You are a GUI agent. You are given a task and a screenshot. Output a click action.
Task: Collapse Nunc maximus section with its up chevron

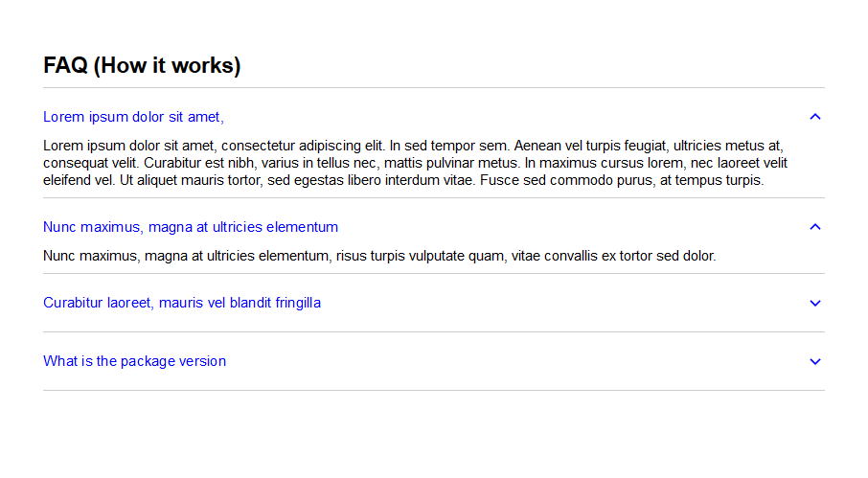point(815,227)
